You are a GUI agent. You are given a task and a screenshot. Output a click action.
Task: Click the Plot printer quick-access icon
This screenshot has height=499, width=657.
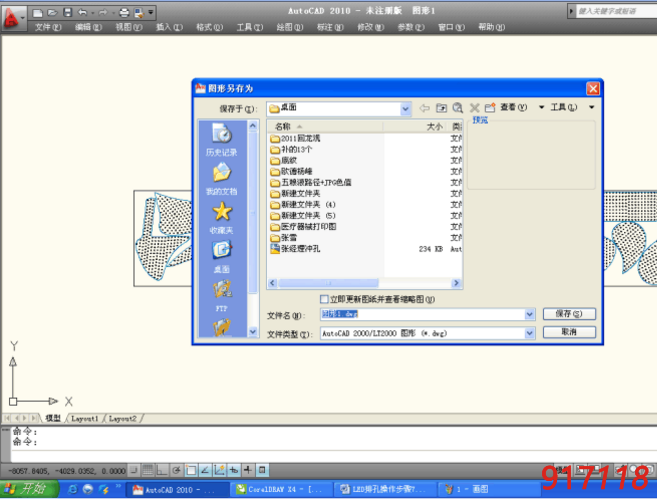[x=124, y=13]
